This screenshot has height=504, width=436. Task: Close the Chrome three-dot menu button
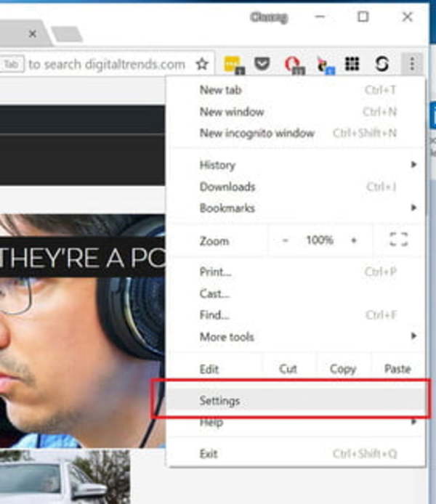tap(412, 63)
